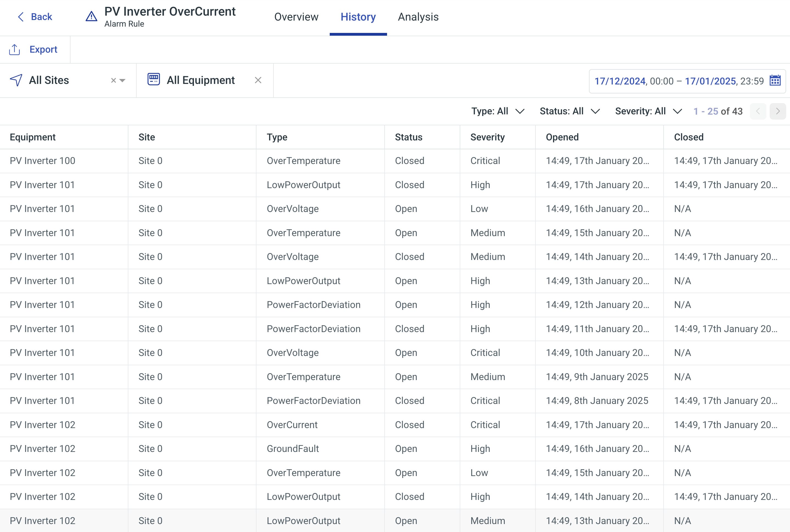790x532 pixels.
Task: Click the alarm warning triangle icon
Action: 91,16
